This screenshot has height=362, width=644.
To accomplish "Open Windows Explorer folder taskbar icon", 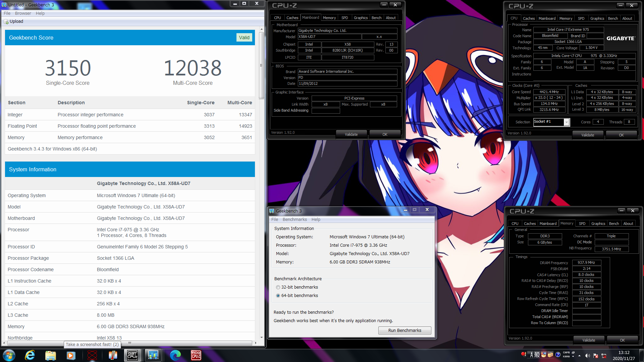I will [x=50, y=355].
